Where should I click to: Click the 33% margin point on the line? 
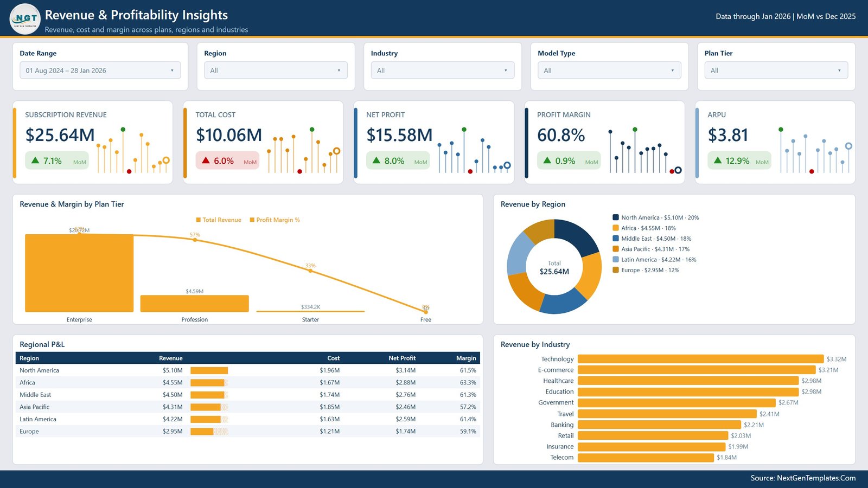pos(310,270)
